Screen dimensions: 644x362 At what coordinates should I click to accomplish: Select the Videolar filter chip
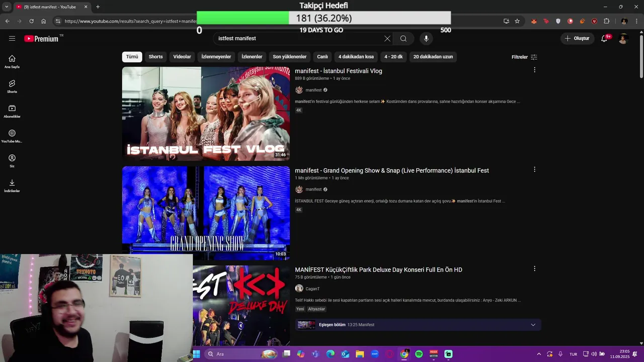[x=182, y=57]
